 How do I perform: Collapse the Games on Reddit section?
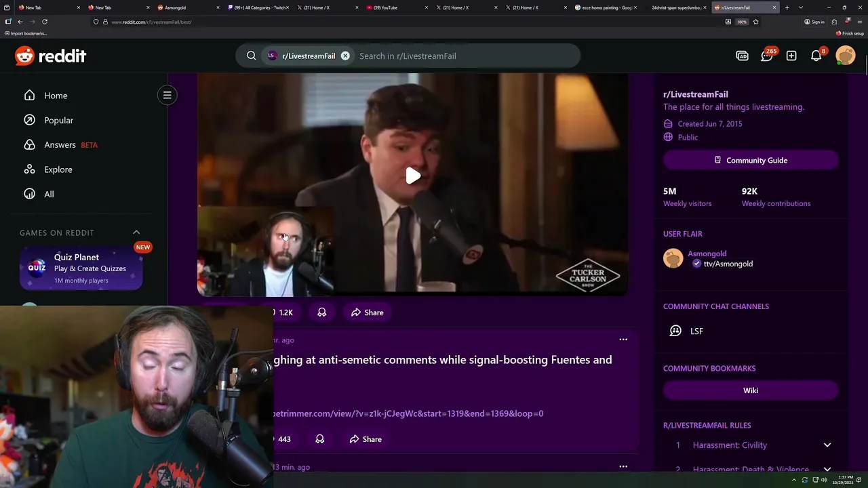point(136,232)
